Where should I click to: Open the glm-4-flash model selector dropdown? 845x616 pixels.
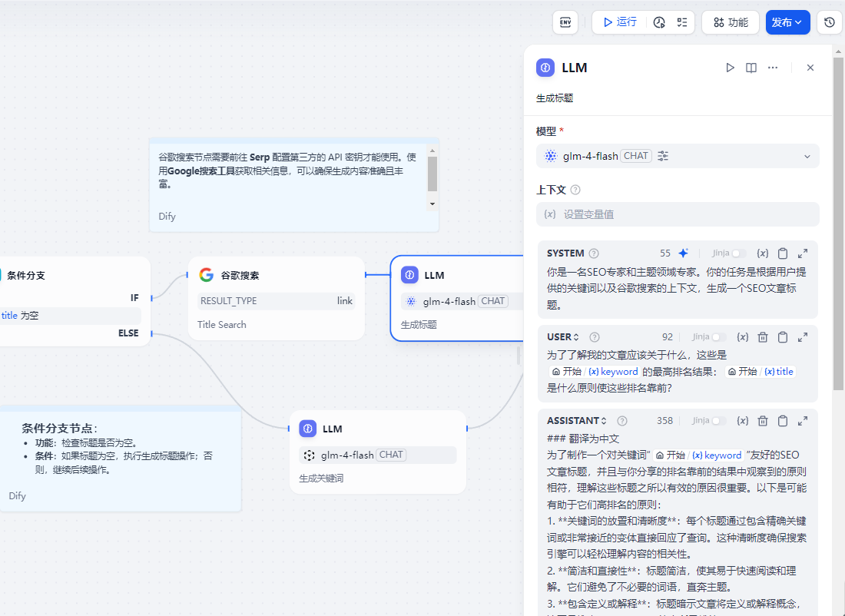pos(677,156)
